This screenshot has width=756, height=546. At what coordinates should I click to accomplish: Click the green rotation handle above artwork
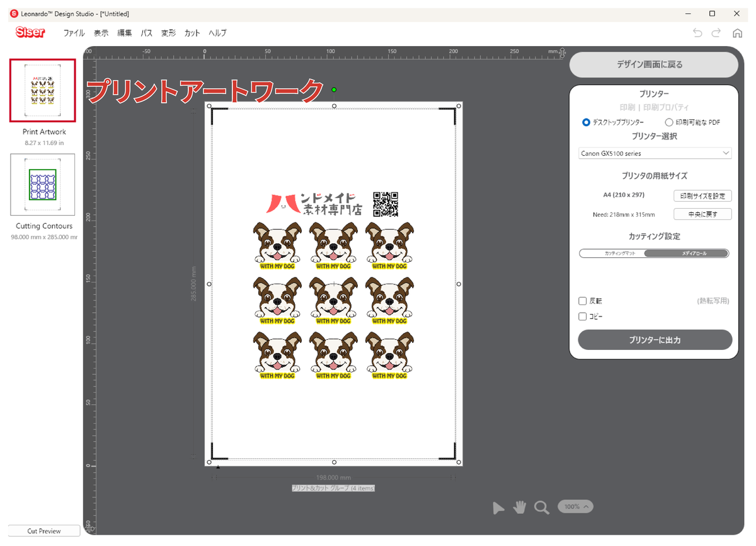334,90
